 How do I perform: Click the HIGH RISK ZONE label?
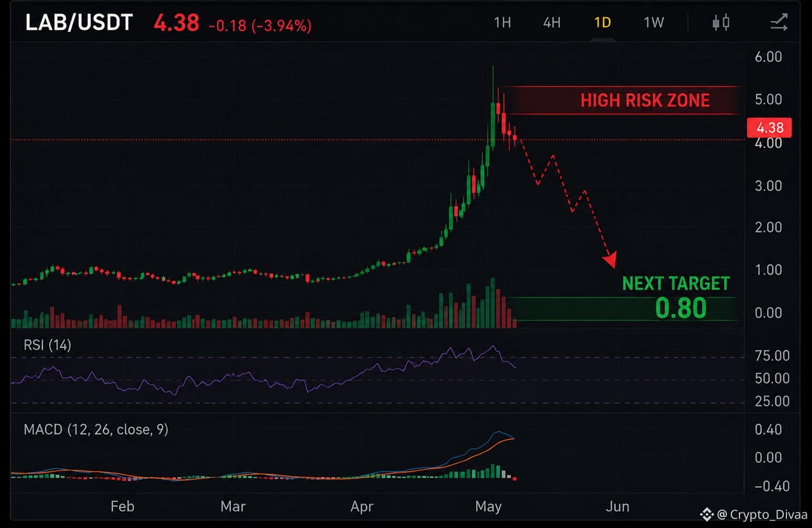click(x=645, y=100)
